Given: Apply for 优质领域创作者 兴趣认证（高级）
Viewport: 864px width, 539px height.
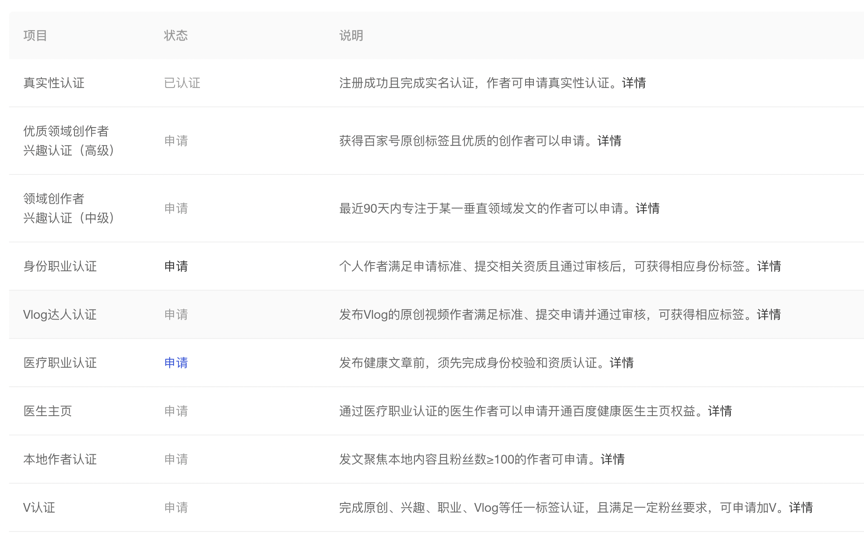Looking at the screenshot, I should (x=176, y=141).
